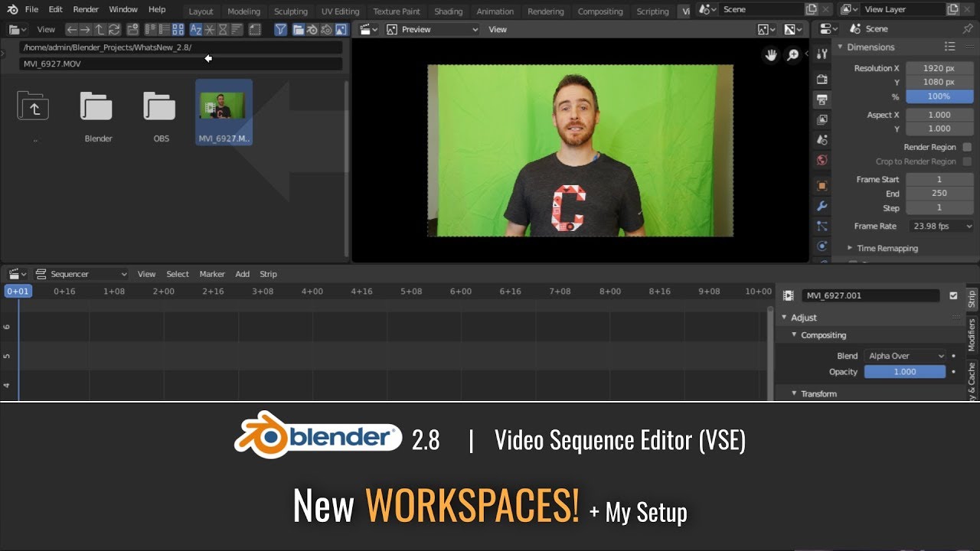Screen dimensions: 980x551
Task: Toggle file filtering funnel icon
Action: click(x=281, y=29)
